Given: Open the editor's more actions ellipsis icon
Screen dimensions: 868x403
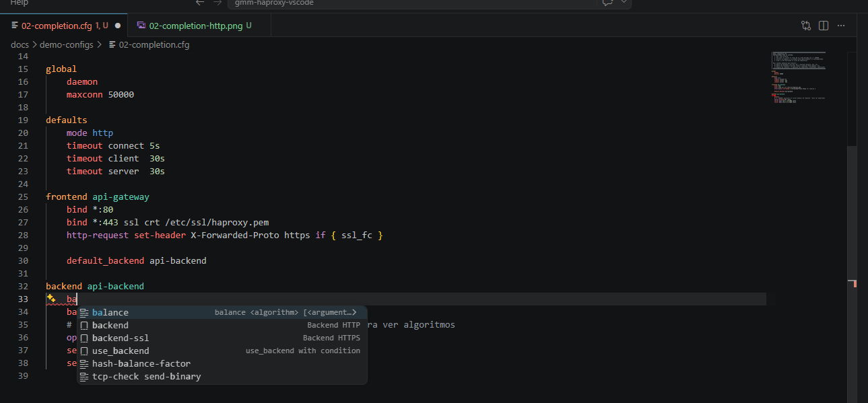Looking at the screenshot, I should (841, 26).
